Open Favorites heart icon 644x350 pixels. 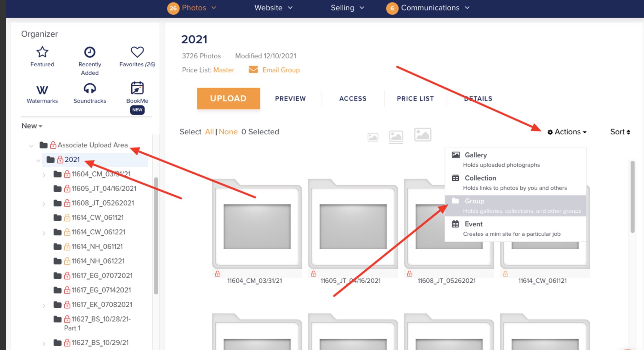coord(137,52)
